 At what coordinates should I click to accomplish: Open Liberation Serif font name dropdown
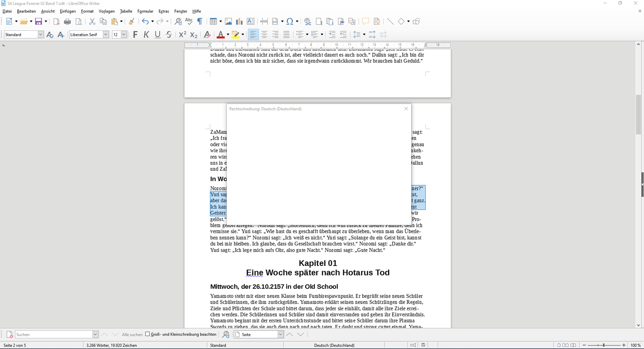pos(106,35)
